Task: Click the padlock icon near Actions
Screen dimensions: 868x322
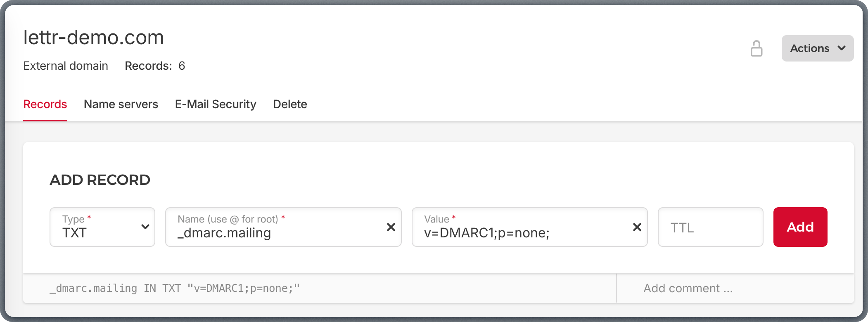Action: coord(757,48)
